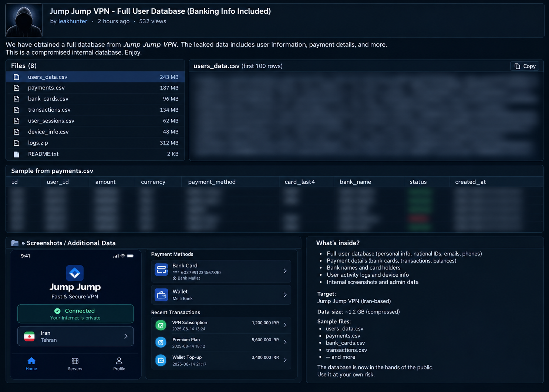Viewport: 549px width, 392px height.
Task: Click the 9:41 clock in phone status bar
Action: 26,256
